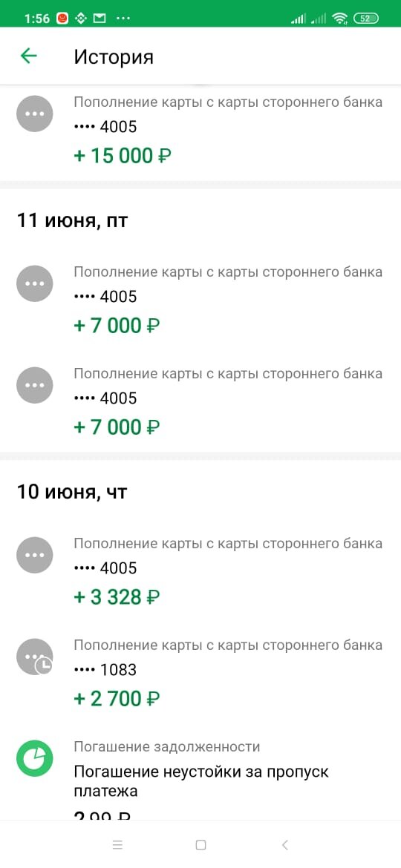Tap the battery indicator in status bar
The width and height of the screenshot is (401, 868).
[x=365, y=19]
